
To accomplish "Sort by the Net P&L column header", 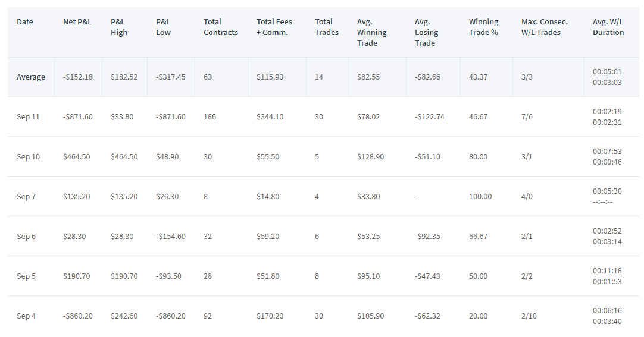I will point(77,22).
